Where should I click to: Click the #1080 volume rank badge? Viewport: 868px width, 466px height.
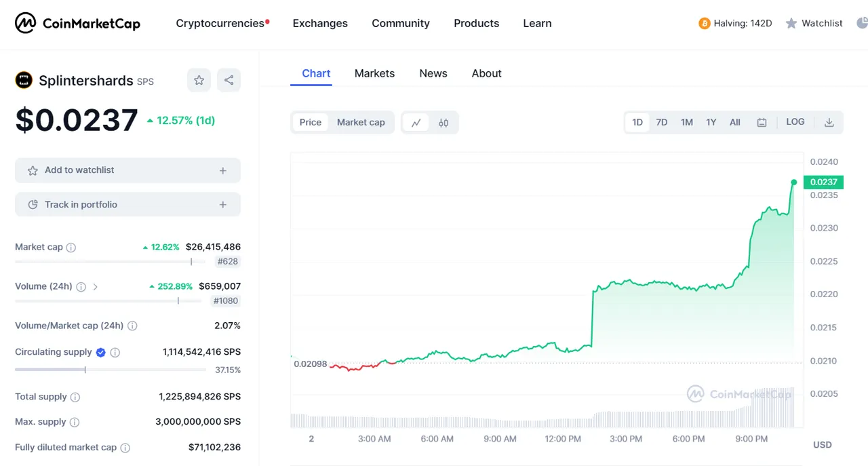coord(226,301)
